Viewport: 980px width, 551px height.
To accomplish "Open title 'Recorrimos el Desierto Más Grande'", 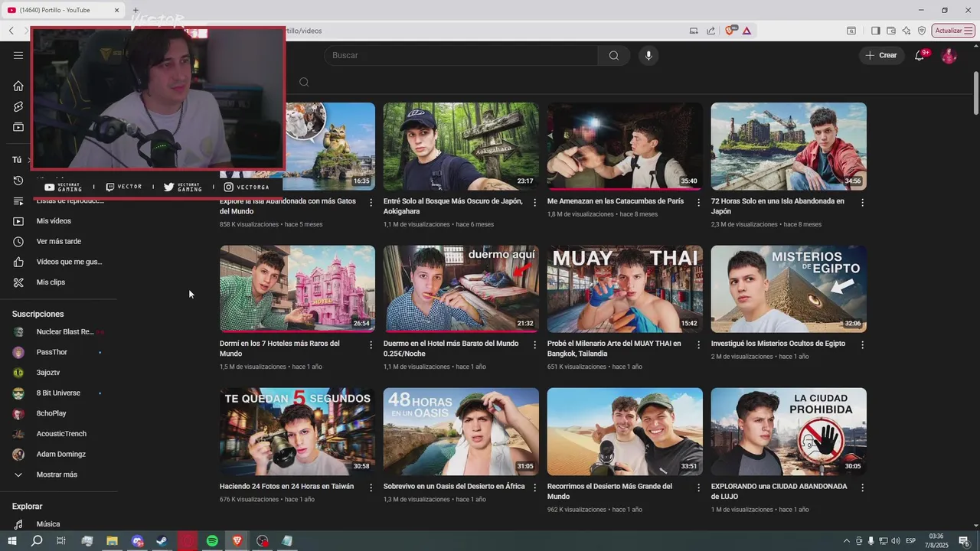I will (x=609, y=491).
